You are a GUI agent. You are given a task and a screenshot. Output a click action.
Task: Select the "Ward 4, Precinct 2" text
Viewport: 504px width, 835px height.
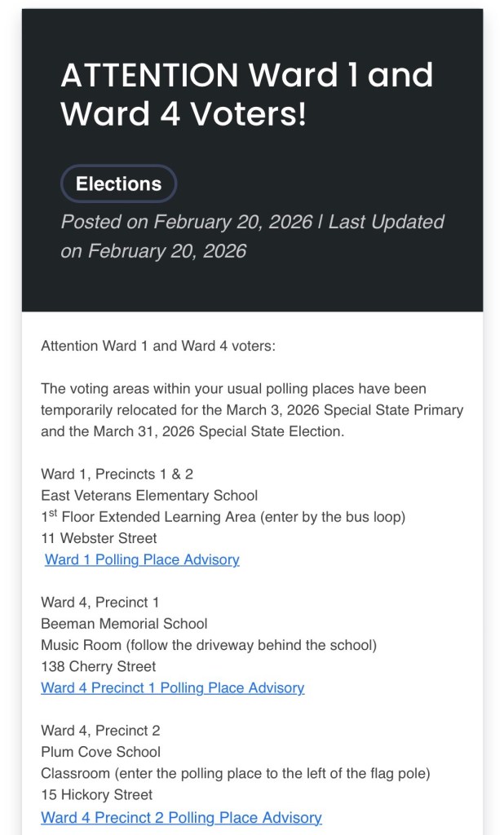99,730
